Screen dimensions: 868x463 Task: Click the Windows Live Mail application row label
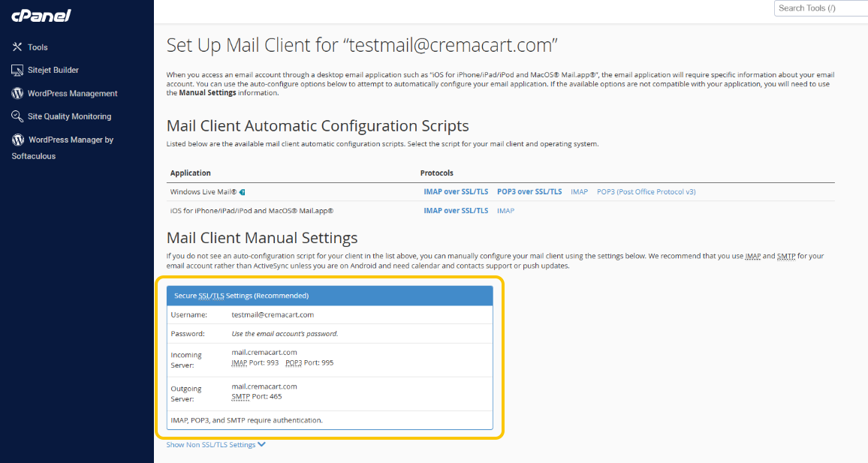click(x=203, y=192)
